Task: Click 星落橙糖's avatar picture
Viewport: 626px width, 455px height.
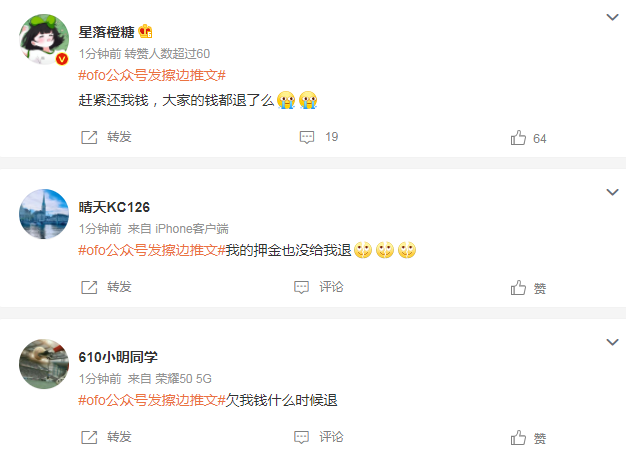Action: [44, 39]
